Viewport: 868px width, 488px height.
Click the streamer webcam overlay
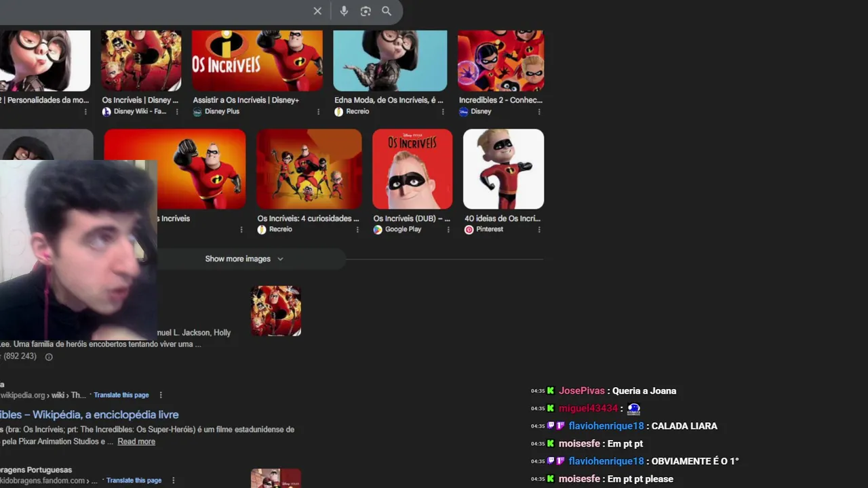tap(79, 250)
